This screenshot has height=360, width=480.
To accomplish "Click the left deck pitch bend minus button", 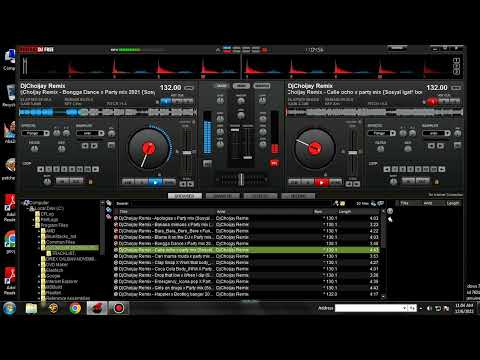I will tap(183, 184).
